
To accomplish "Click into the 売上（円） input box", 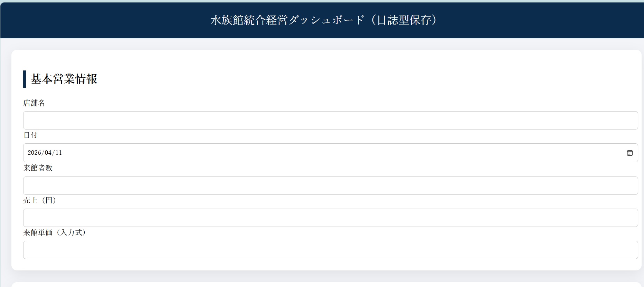I will 330,218.
